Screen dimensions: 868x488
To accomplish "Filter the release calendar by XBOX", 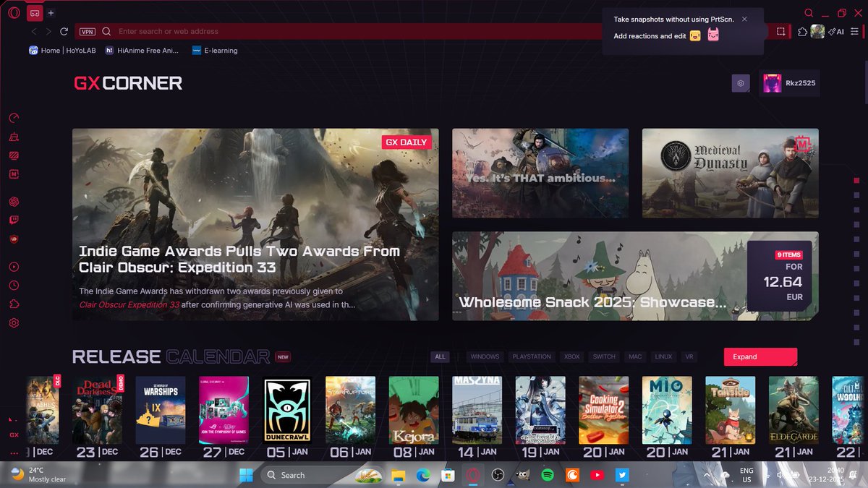I will [572, 356].
